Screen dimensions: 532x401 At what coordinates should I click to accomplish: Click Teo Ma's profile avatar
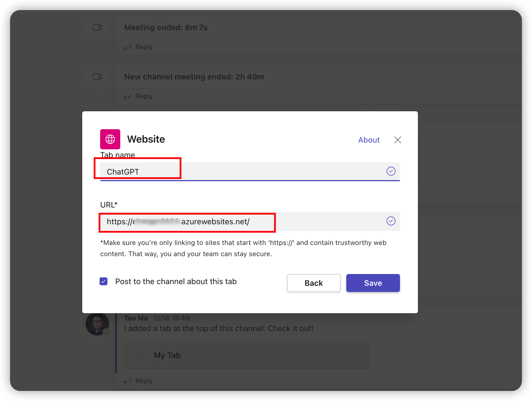coord(97,324)
